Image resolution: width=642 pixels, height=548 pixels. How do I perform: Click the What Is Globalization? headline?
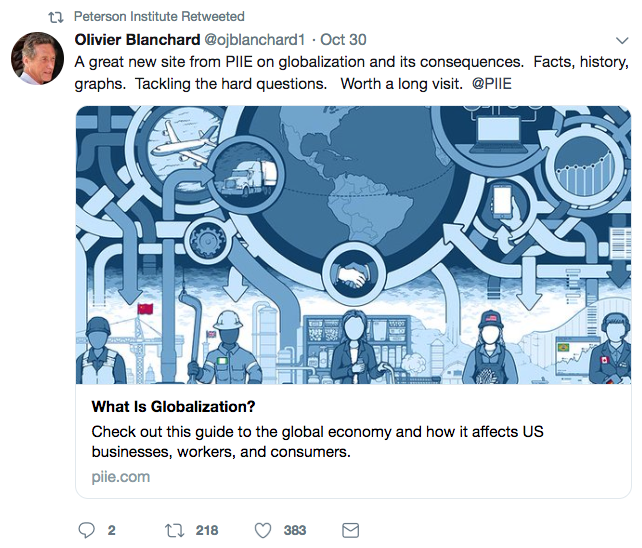173,407
